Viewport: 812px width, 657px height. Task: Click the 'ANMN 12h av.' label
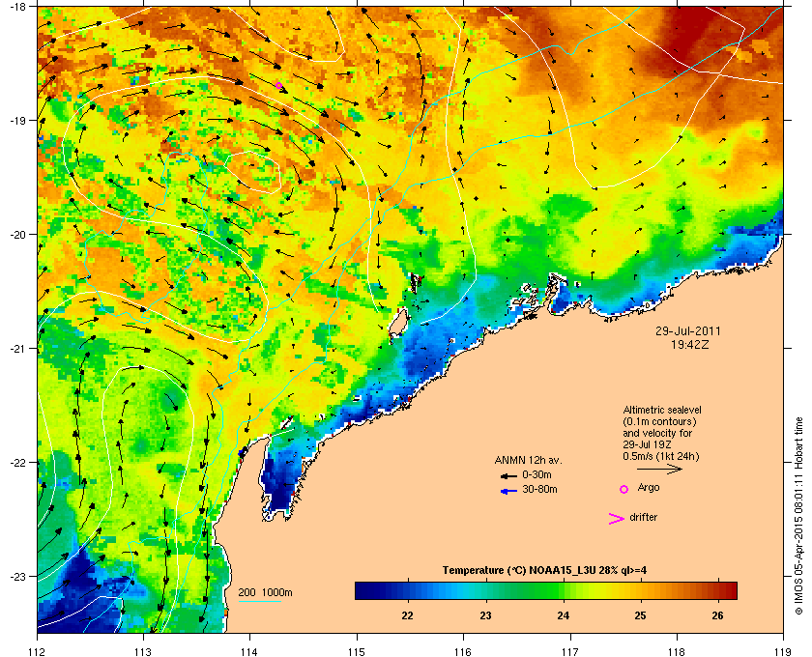tap(528, 460)
